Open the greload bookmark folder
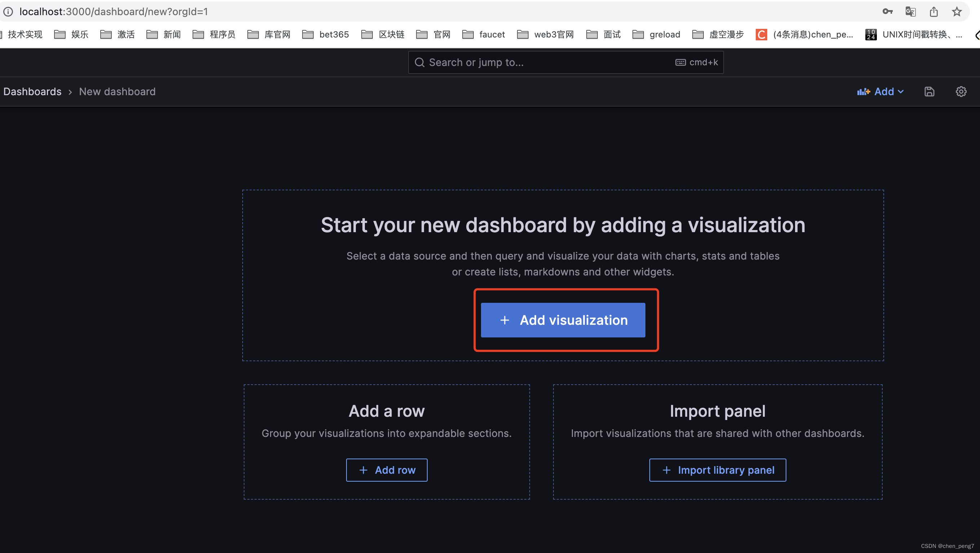This screenshot has width=980, height=553. point(656,34)
